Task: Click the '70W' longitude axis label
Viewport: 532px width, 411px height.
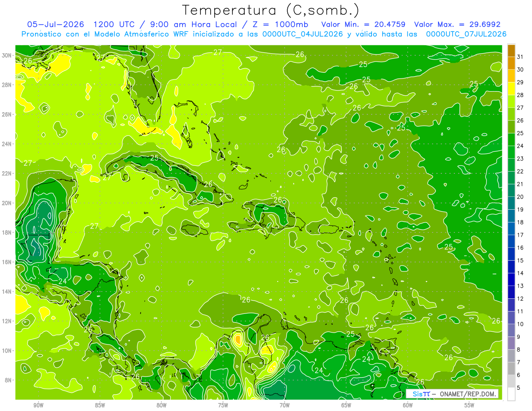Action: (x=285, y=405)
